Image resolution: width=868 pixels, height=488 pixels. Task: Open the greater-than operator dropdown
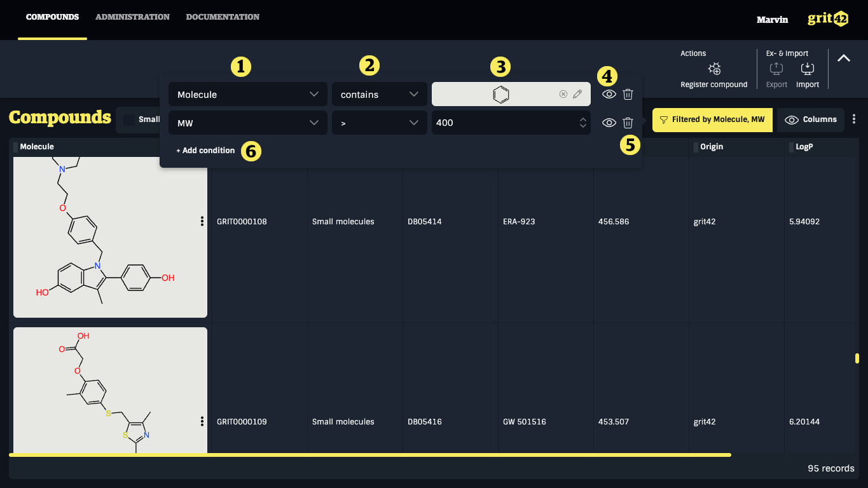click(380, 123)
